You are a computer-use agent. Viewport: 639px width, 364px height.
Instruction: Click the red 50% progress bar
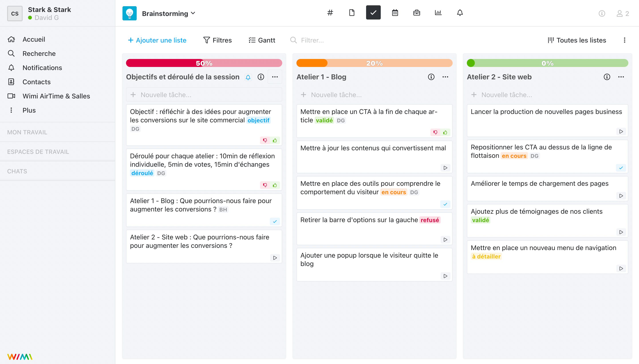click(204, 63)
